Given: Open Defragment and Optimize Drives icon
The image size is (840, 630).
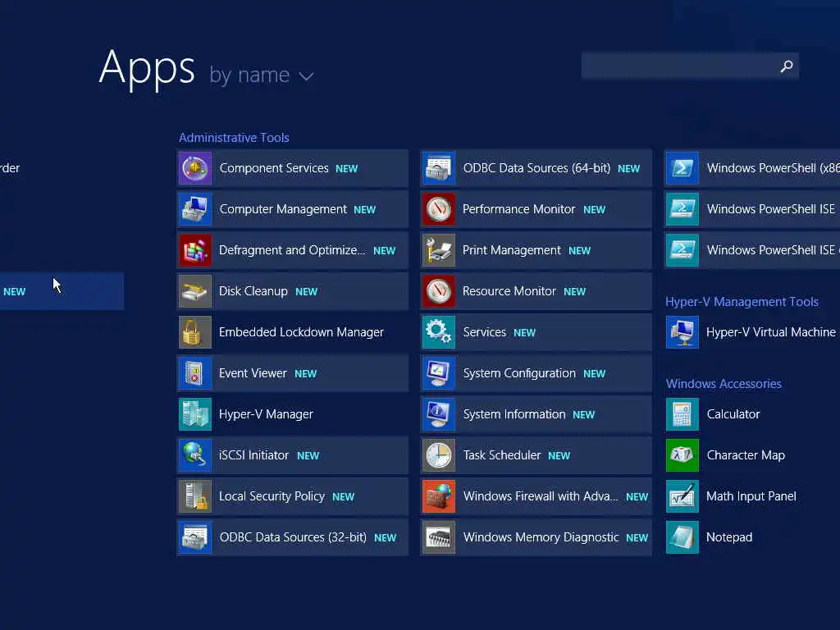Looking at the screenshot, I should click(195, 250).
